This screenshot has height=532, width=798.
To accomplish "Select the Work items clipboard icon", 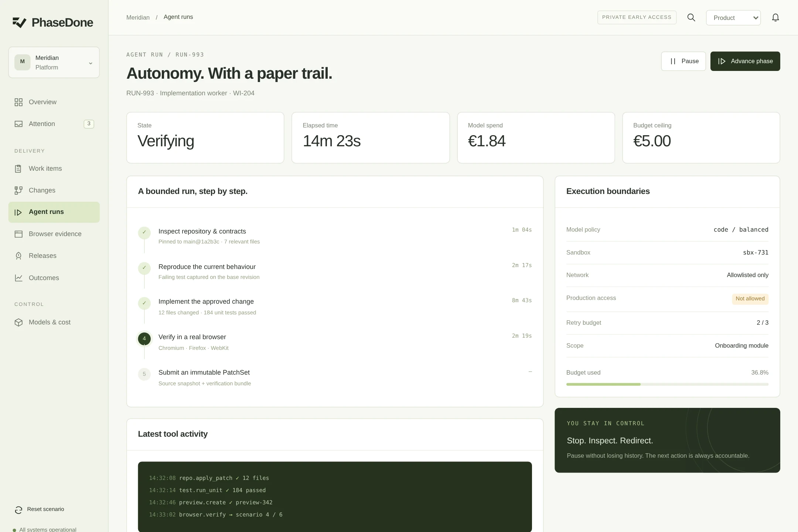I will tap(18, 169).
